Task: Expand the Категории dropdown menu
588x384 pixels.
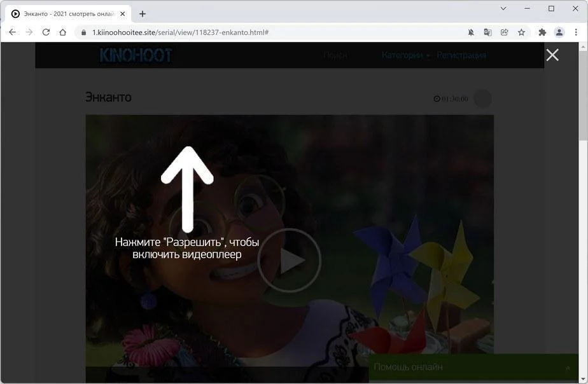Action: click(x=405, y=55)
